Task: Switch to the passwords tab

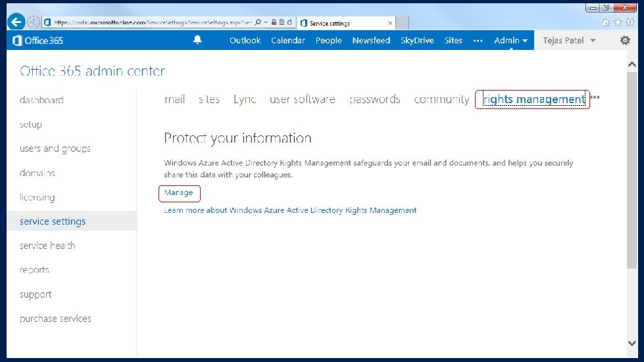Action: pyautogui.click(x=374, y=99)
